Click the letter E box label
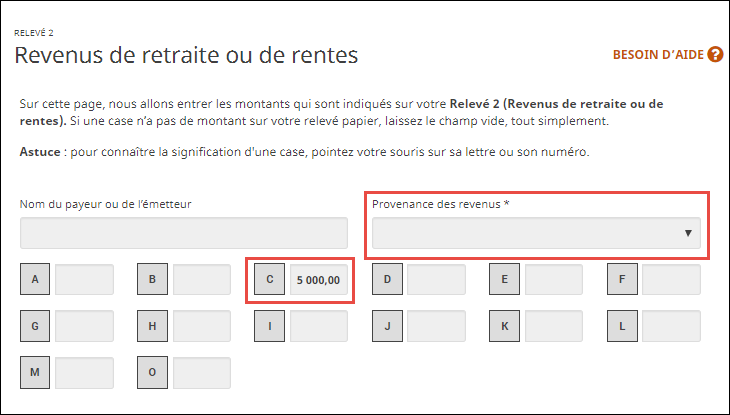 tap(504, 280)
